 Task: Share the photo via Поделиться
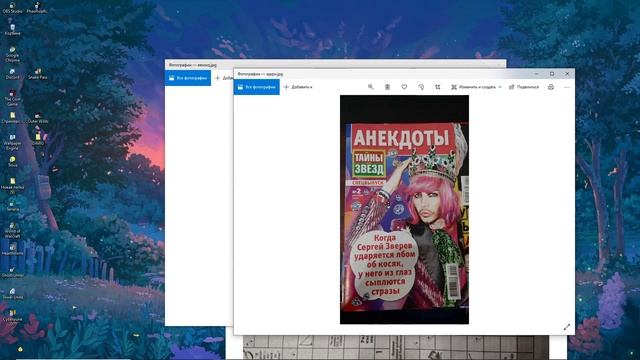pyautogui.click(x=524, y=87)
